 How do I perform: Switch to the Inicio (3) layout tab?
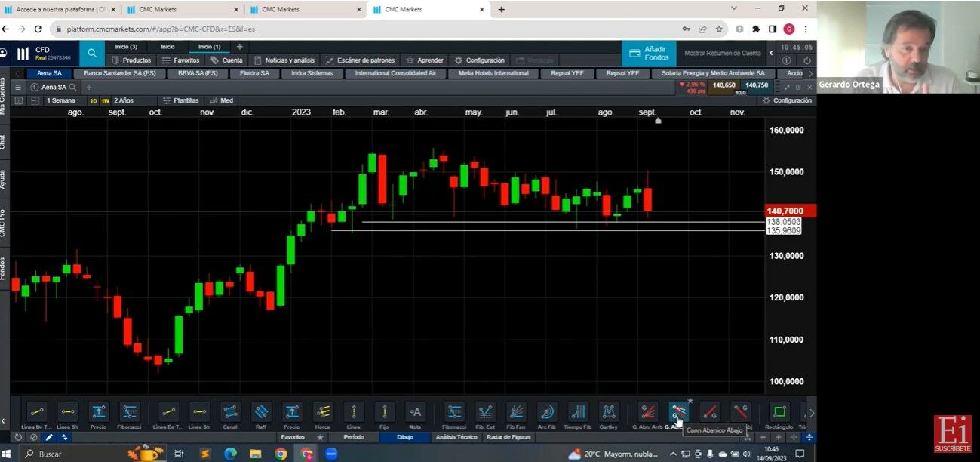pyautogui.click(x=126, y=47)
